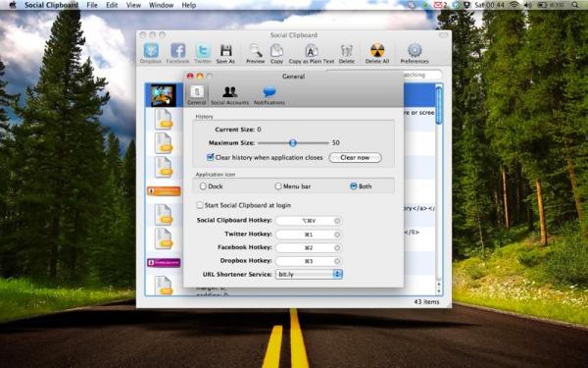Open Preview with magnifier icon
The image size is (588, 368).
[256, 51]
